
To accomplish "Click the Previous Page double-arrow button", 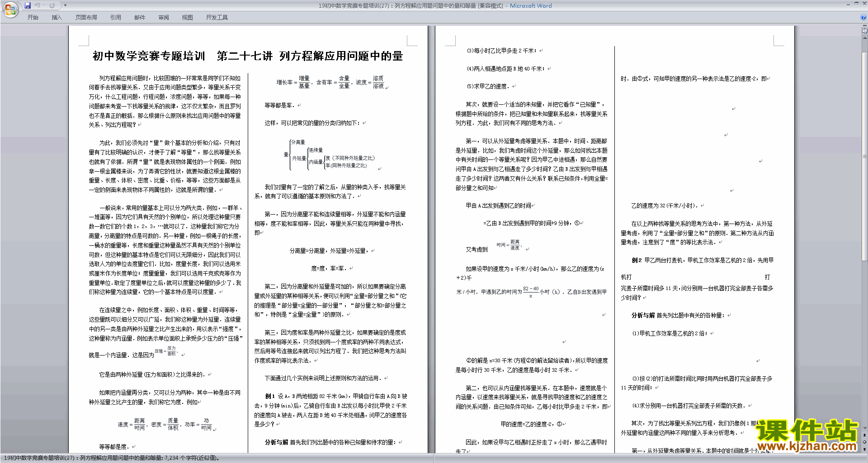I will [865, 435].
